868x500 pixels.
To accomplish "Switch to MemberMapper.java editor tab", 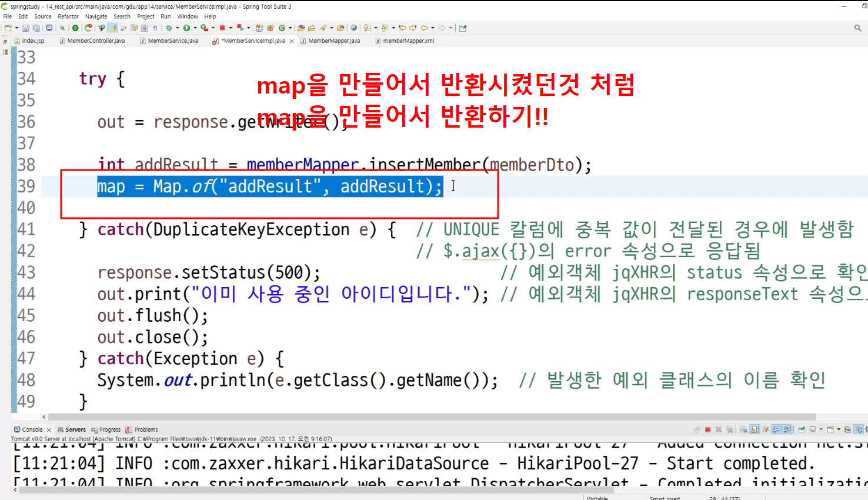I will [330, 41].
